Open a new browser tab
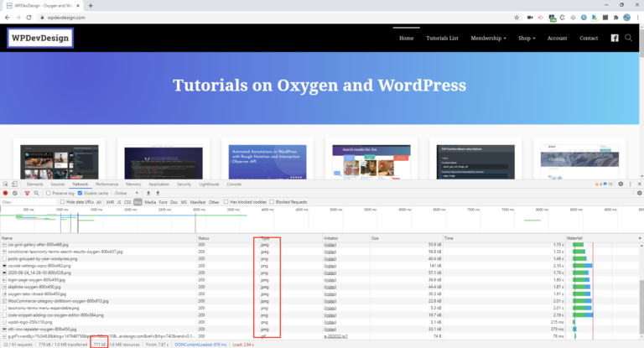The width and height of the screenshot is (644, 348). pos(91,6)
